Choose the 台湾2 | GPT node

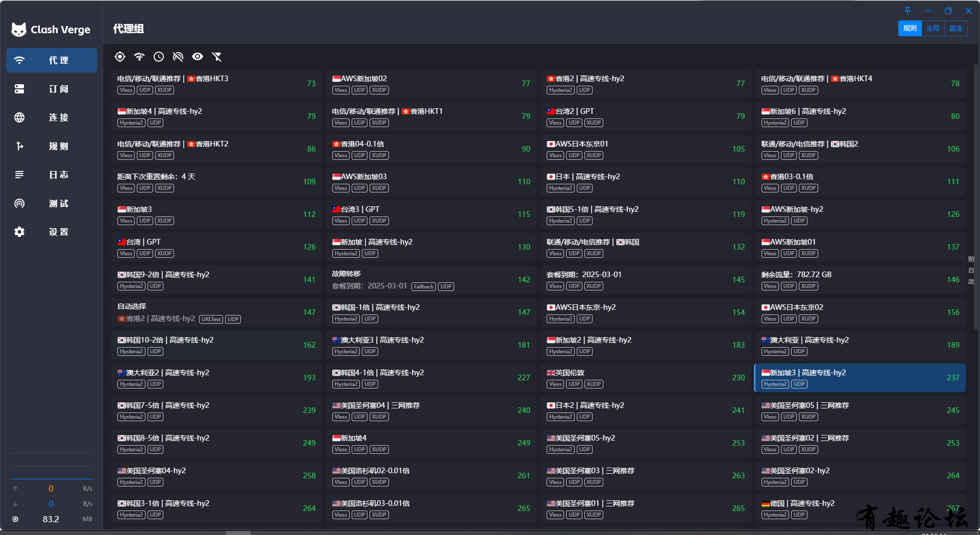pos(646,116)
